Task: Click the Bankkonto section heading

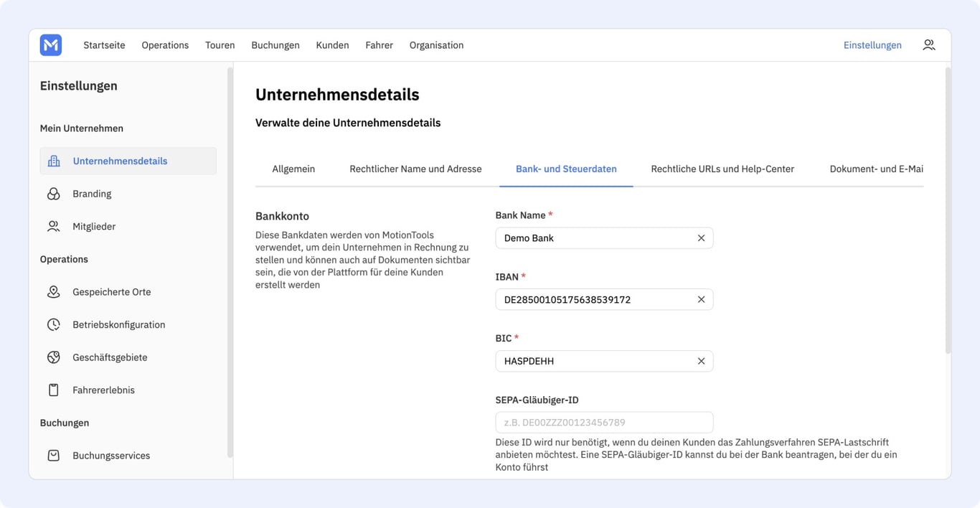Action: (x=282, y=216)
